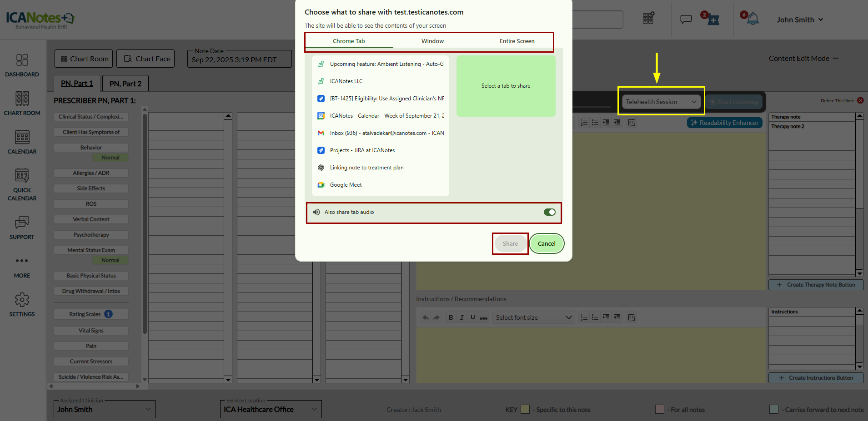Select the PN, Part 1 tab
The height and width of the screenshot is (421, 868).
(x=77, y=84)
